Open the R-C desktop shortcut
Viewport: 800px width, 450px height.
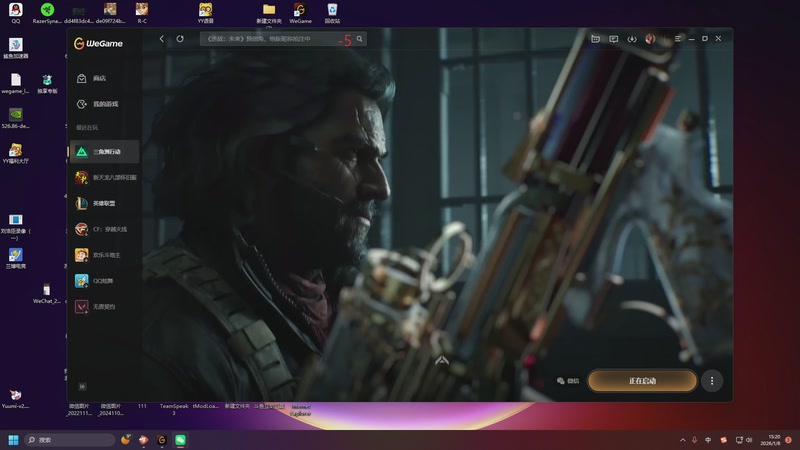coord(142,13)
